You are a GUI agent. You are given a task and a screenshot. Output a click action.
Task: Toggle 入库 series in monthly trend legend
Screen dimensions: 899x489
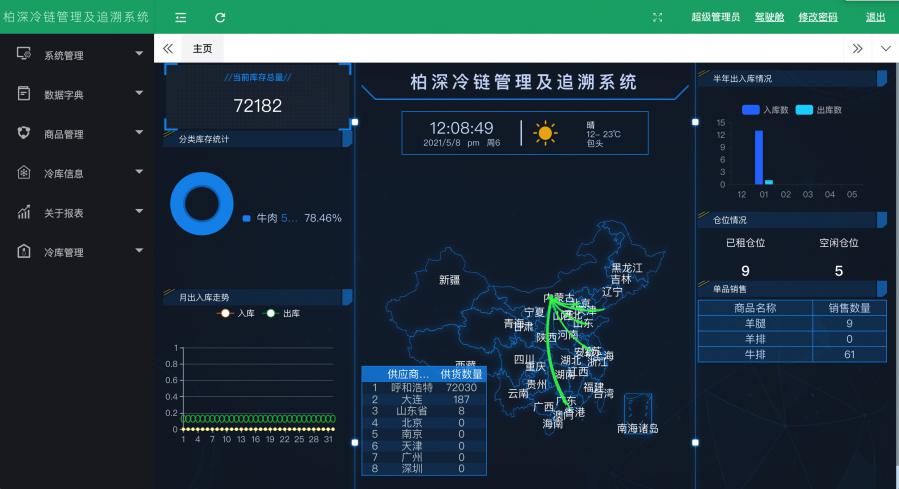click(237, 313)
